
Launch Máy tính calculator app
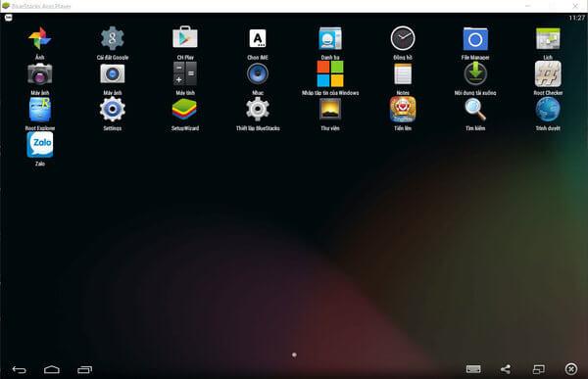pyautogui.click(x=185, y=73)
